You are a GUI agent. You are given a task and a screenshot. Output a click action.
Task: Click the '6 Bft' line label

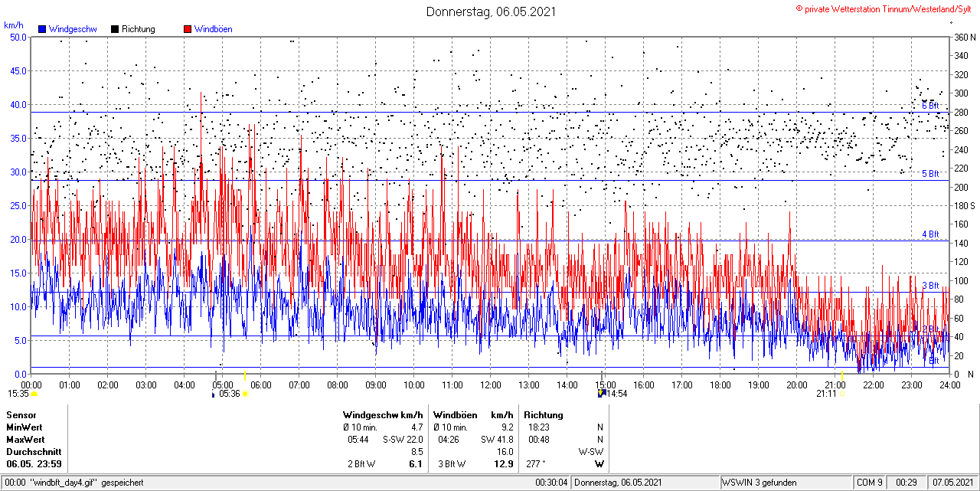click(x=929, y=106)
